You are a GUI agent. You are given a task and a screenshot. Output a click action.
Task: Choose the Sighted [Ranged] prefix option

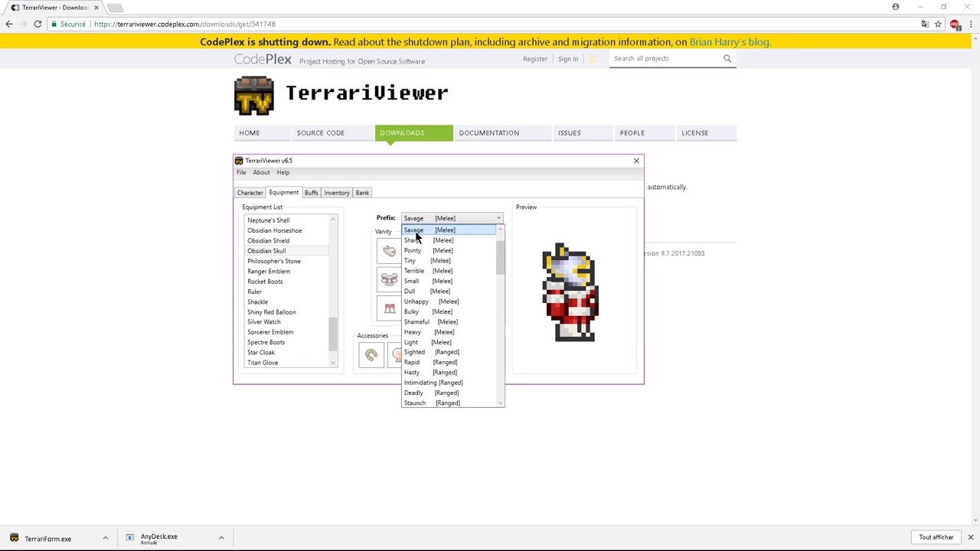coord(449,352)
